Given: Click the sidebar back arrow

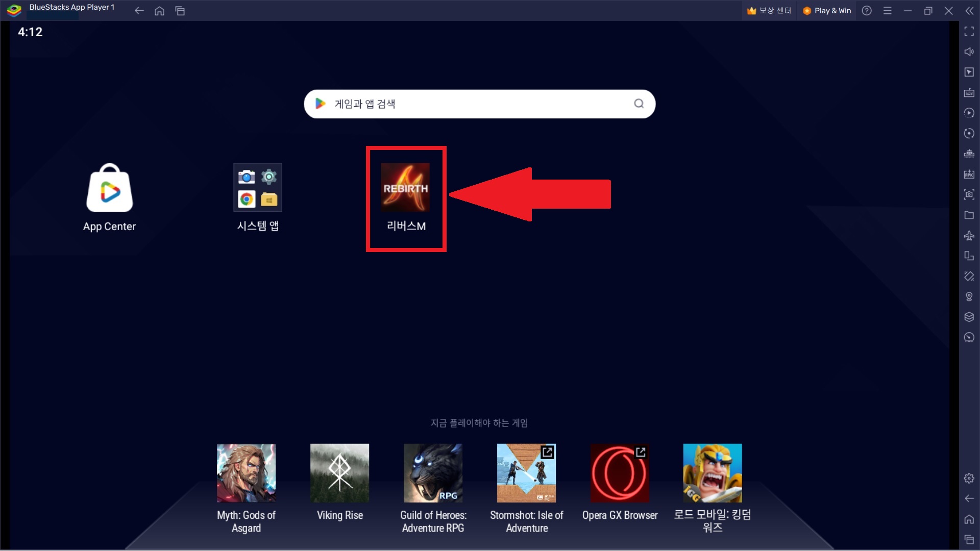Looking at the screenshot, I should coord(969,499).
